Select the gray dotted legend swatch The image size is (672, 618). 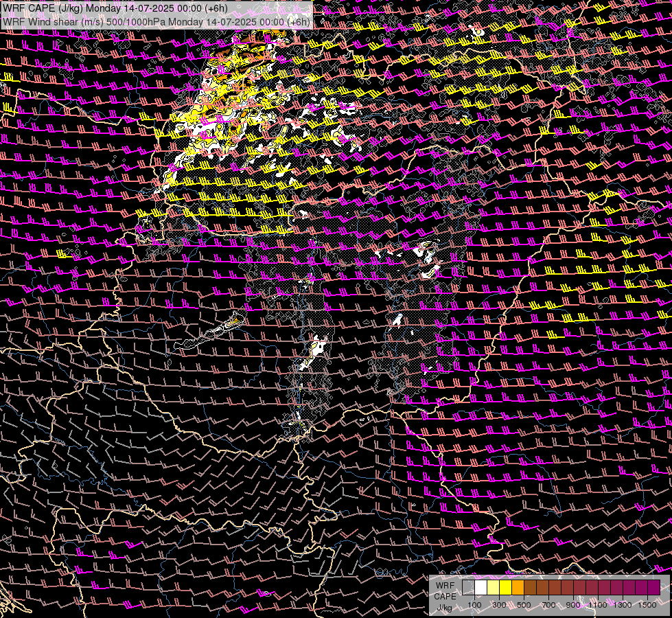468,588
